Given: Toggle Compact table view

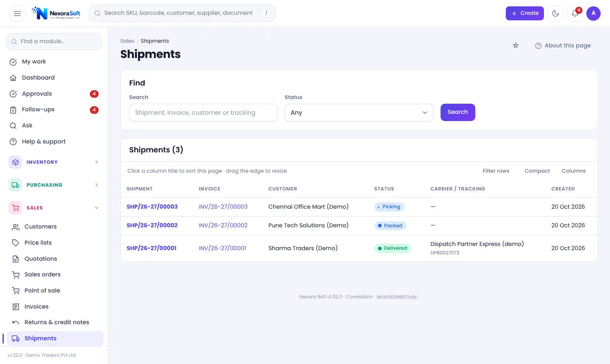Looking at the screenshot, I should click(x=537, y=171).
